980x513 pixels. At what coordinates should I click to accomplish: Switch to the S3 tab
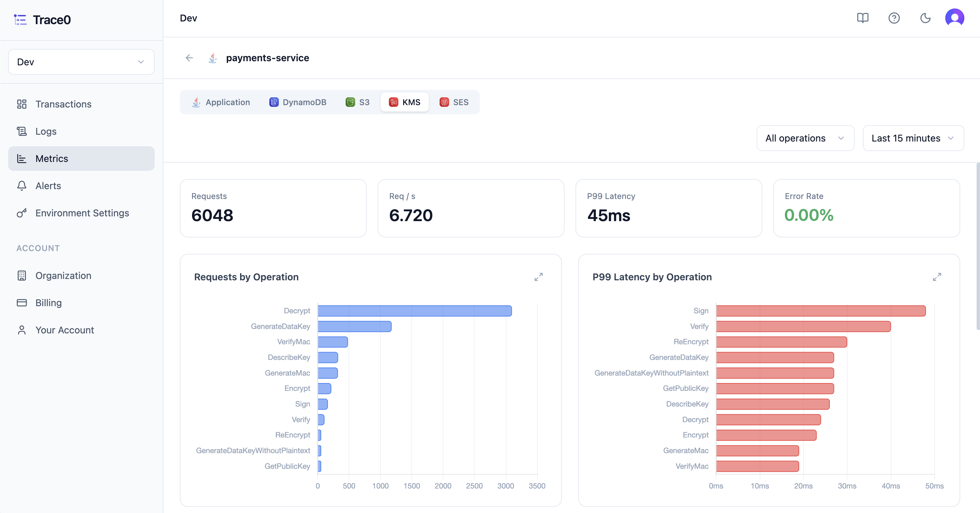(357, 102)
